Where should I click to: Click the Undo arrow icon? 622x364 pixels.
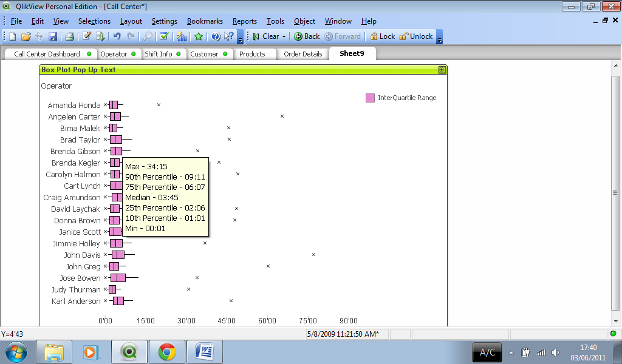click(x=117, y=36)
